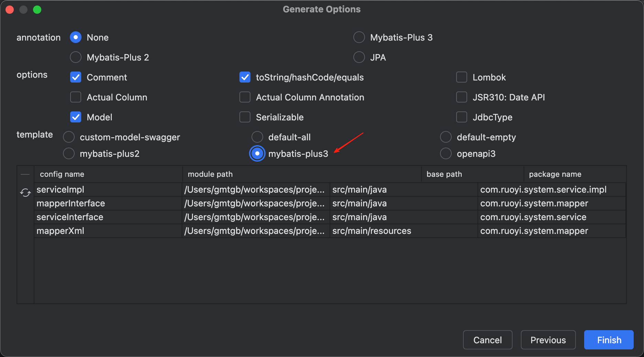This screenshot has height=357, width=644.
Task: Check the Actual Column Annotation box
Action: coord(245,97)
